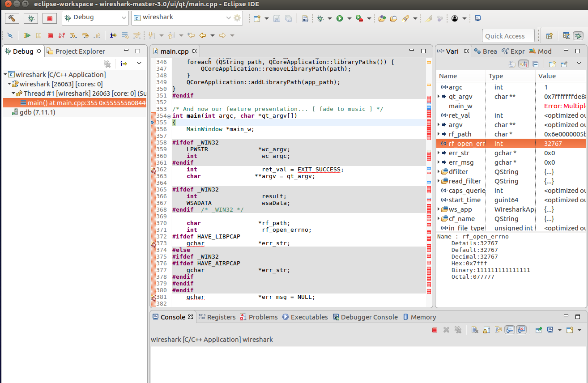Click Skip All Breakpoints icon
This screenshot has width=588, height=383.
coord(10,35)
